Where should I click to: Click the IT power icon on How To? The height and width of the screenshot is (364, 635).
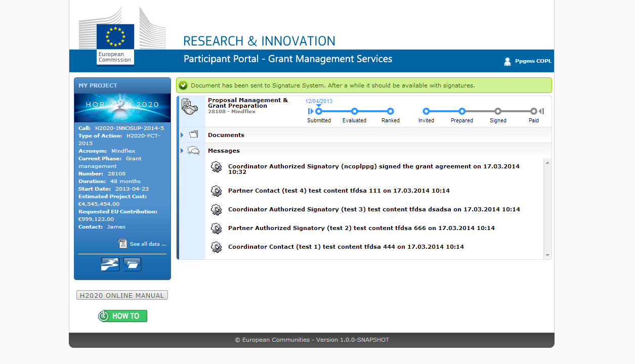pyautogui.click(x=104, y=316)
